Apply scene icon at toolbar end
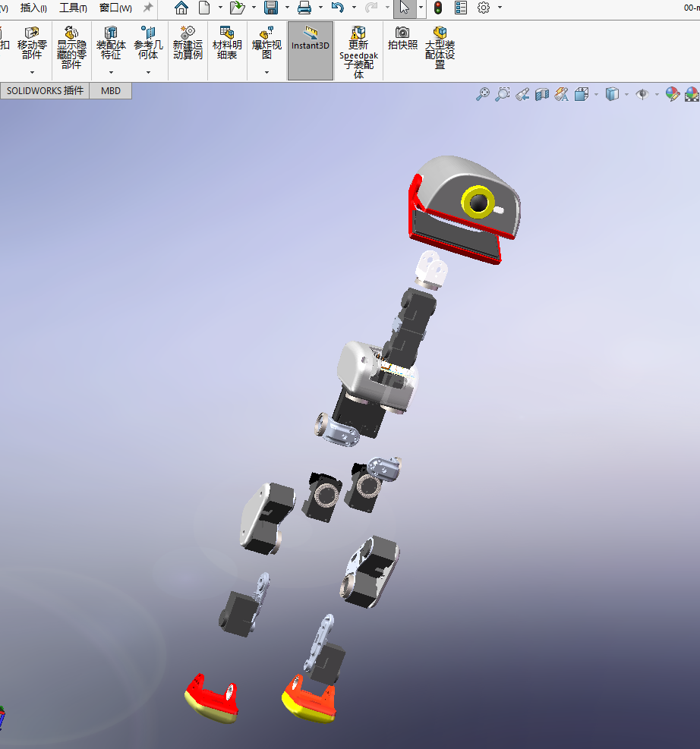Viewport: 700px width, 749px height. 692,94
